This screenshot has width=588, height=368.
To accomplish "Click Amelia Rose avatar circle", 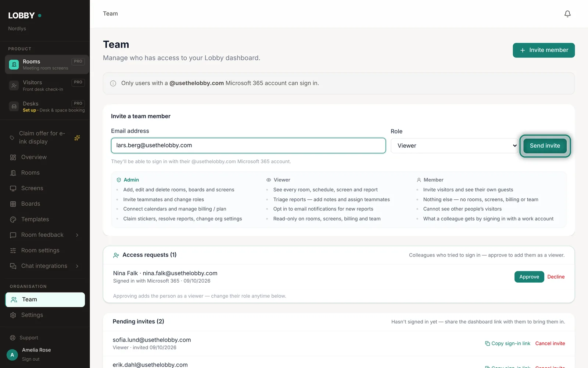I will click(x=12, y=355).
